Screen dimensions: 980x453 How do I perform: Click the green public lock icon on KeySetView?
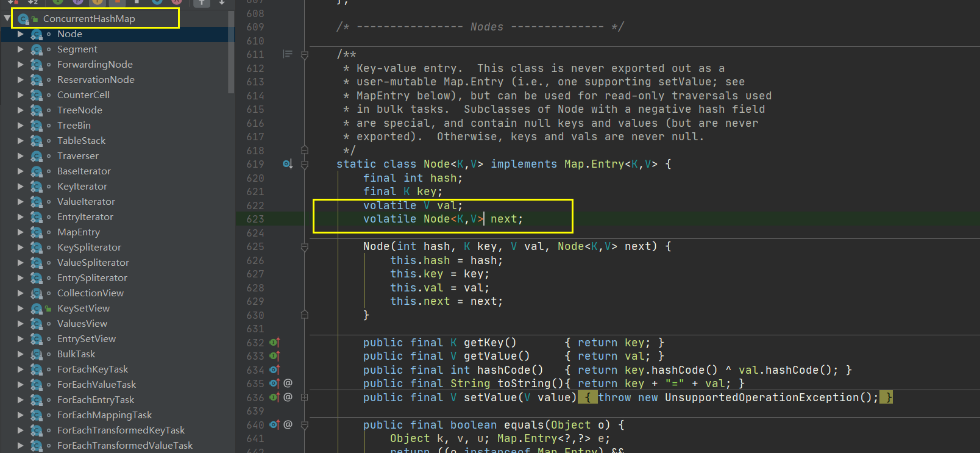(48, 309)
